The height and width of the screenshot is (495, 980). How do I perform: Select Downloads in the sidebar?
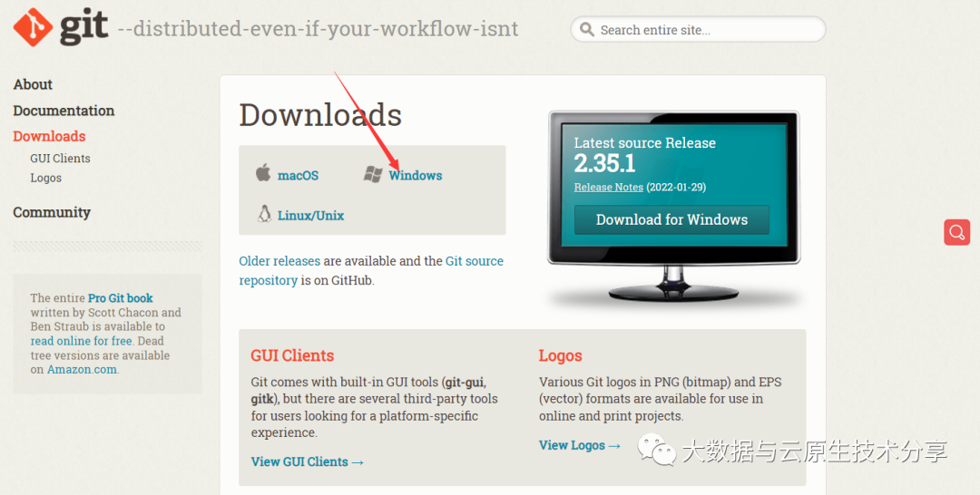pos(49,136)
